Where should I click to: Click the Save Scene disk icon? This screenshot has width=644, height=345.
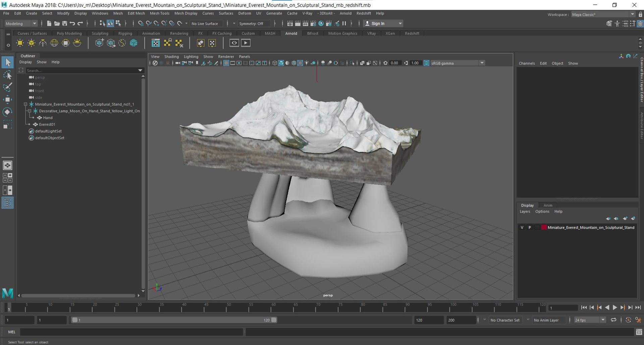[x=64, y=23]
